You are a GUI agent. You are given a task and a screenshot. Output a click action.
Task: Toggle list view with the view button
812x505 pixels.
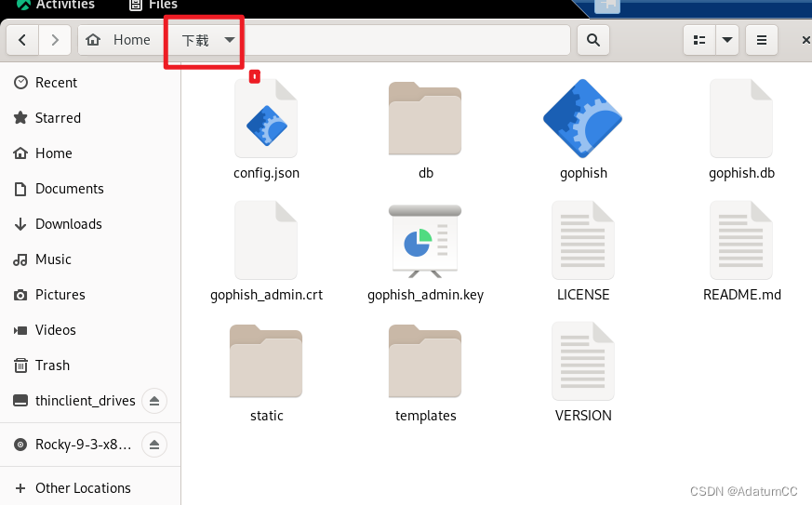point(699,40)
